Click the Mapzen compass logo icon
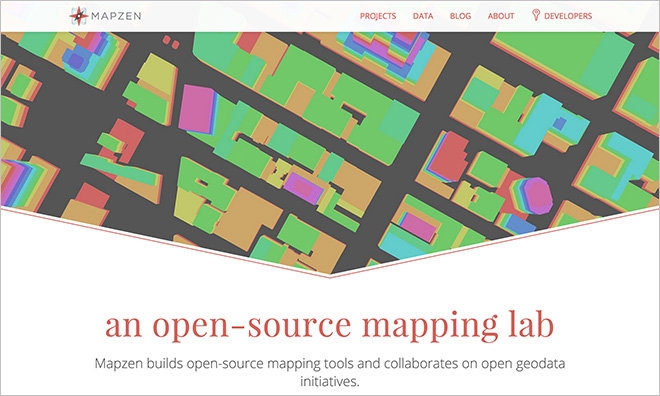 click(78, 16)
